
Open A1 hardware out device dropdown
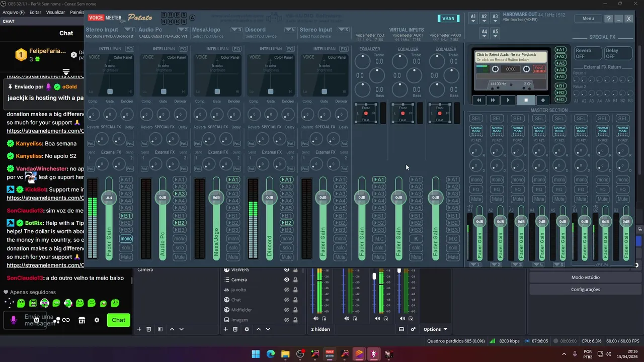point(473,19)
